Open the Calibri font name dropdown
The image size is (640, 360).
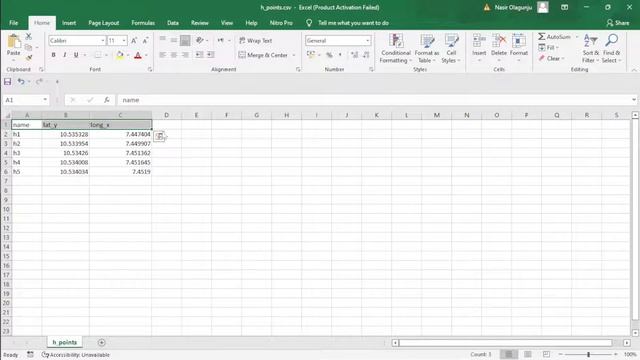(102, 40)
